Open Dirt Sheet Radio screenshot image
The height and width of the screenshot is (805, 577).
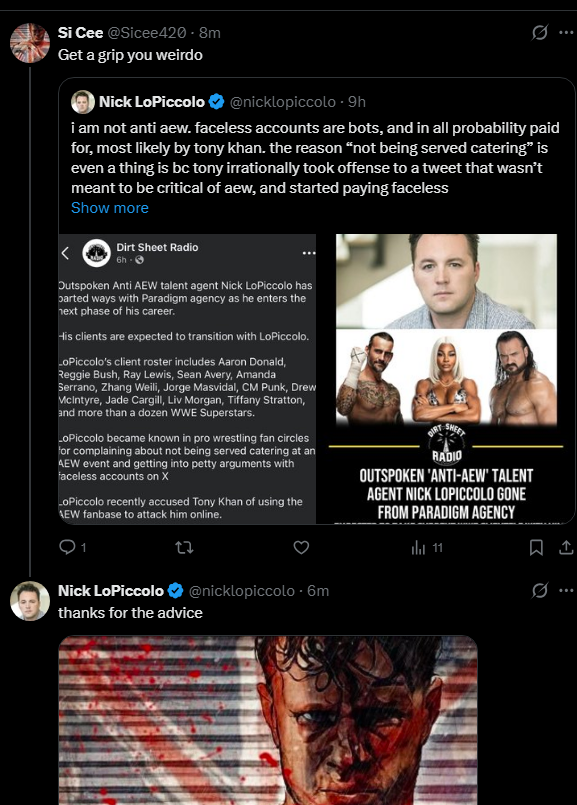[x=187, y=379]
